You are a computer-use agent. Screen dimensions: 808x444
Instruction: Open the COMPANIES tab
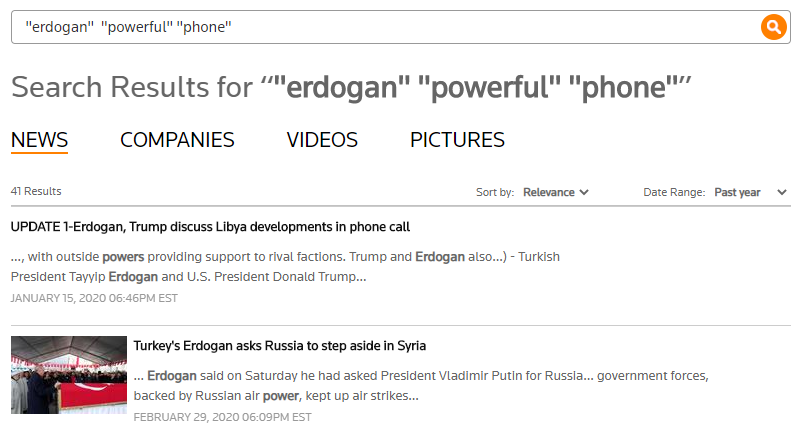tap(177, 140)
